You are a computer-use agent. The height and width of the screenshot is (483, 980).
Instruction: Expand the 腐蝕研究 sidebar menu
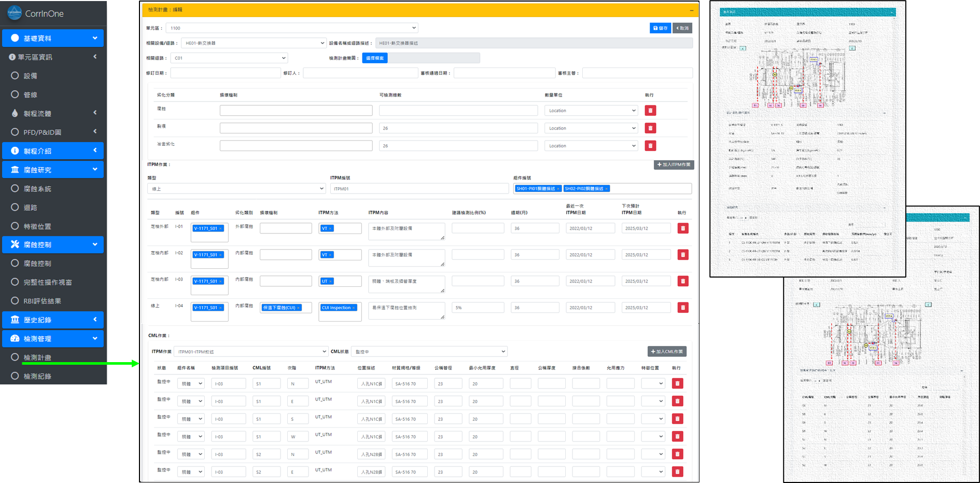[53, 170]
